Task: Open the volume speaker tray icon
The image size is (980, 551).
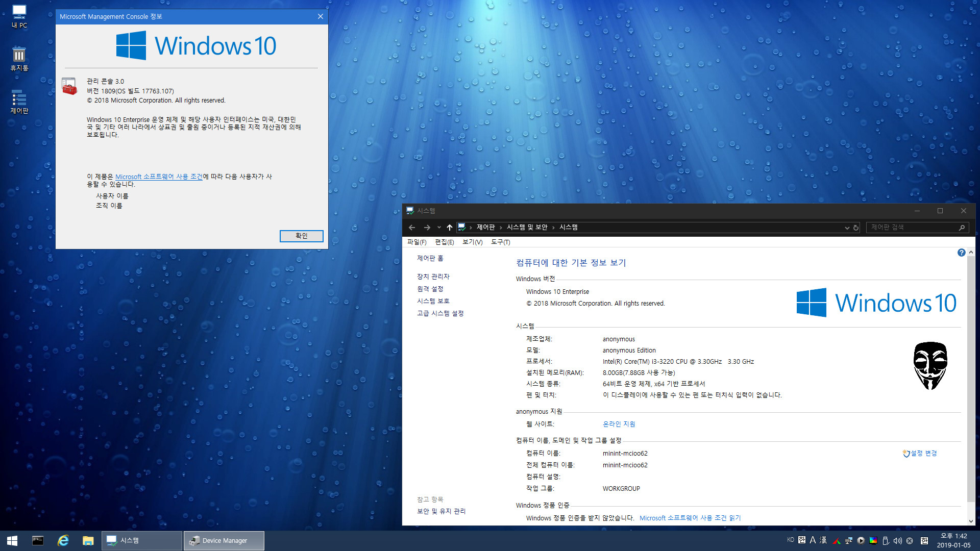Action: [898, 541]
